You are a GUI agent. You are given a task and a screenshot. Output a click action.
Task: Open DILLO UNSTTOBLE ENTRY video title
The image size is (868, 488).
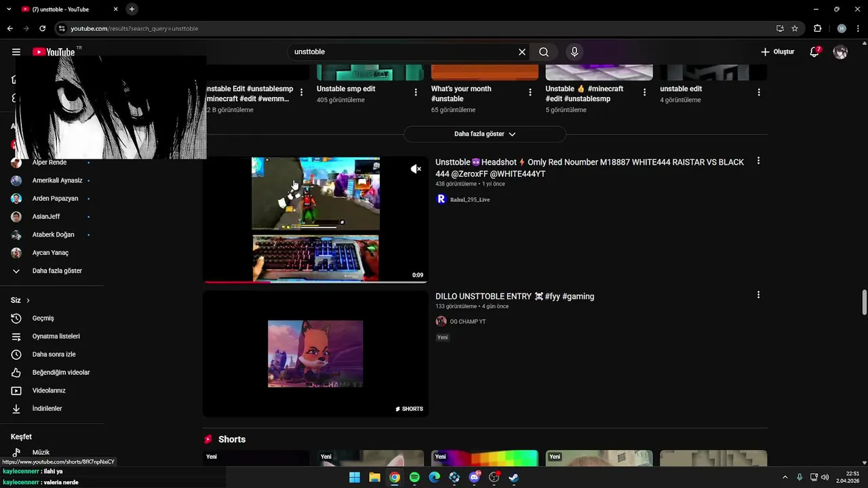515,296
